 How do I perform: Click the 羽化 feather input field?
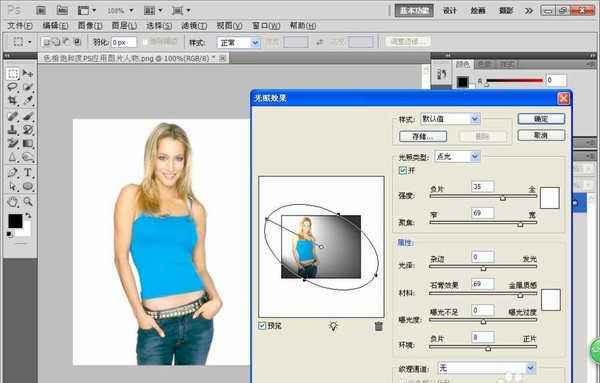point(123,42)
